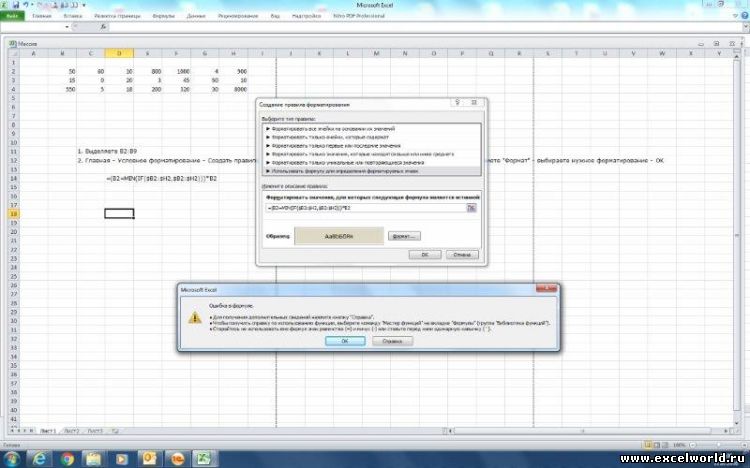Click the zoom slider in the status bar

coord(717,446)
